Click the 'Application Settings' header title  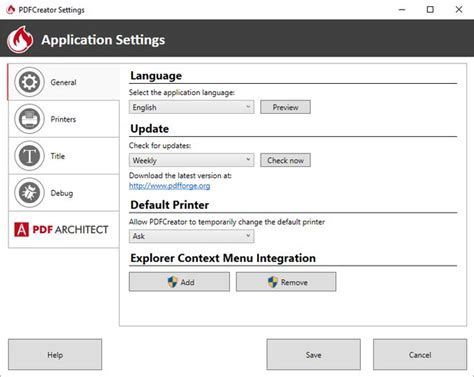tap(103, 40)
